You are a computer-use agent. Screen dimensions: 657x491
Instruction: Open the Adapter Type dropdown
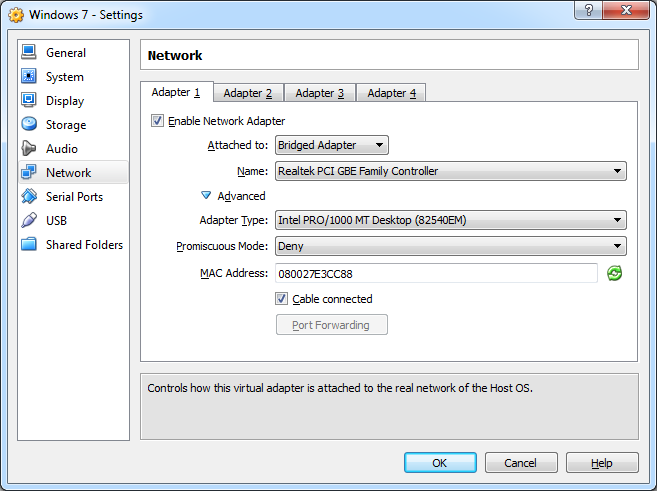click(x=450, y=220)
